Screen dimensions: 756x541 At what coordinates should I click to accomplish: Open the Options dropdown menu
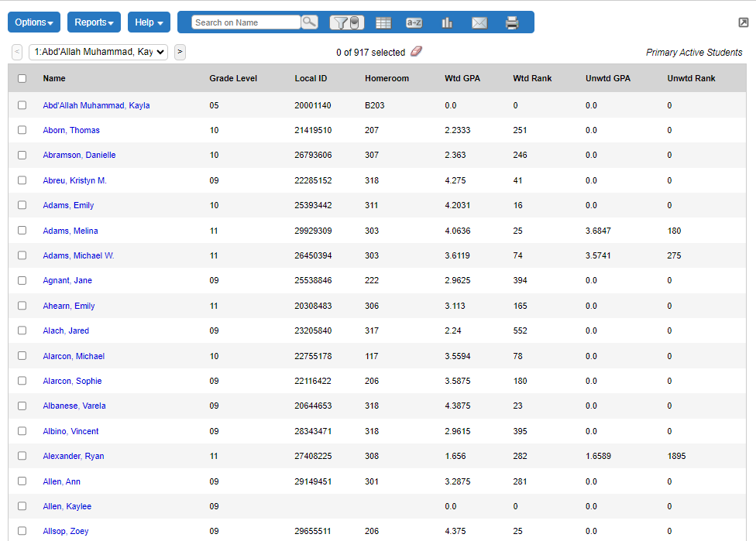34,22
